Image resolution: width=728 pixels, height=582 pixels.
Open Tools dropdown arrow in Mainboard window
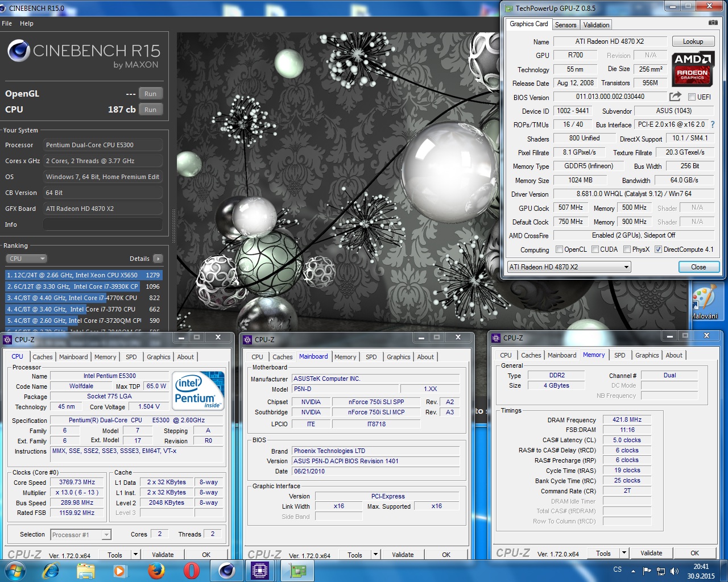(x=375, y=554)
